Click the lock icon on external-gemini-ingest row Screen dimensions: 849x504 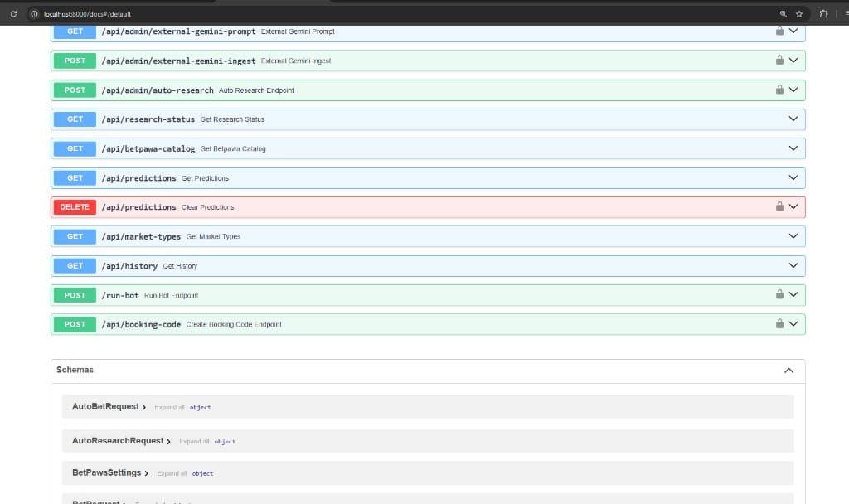(x=779, y=60)
